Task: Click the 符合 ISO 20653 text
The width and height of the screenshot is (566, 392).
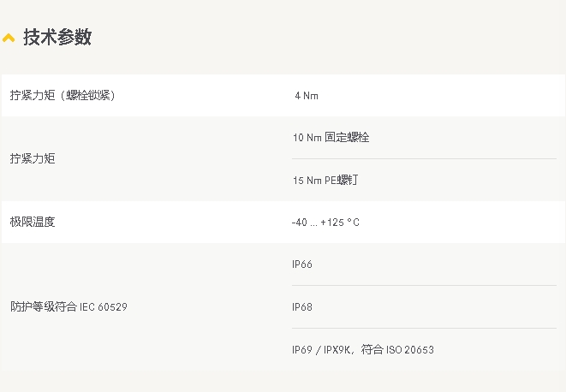Action: point(397,349)
